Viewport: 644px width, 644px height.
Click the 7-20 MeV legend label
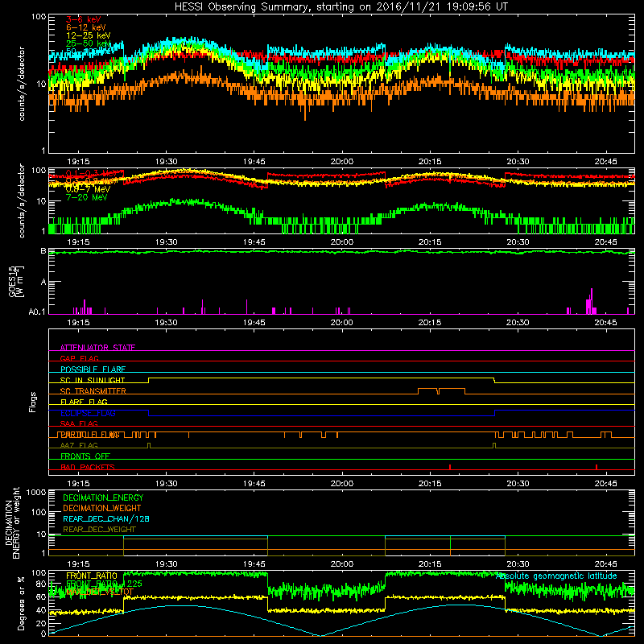tap(87, 197)
